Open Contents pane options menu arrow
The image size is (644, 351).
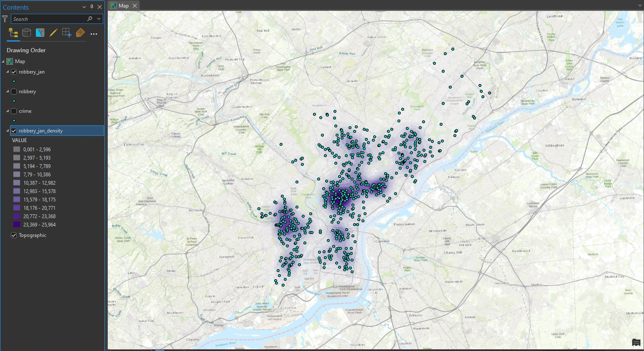tap(84, 7)
